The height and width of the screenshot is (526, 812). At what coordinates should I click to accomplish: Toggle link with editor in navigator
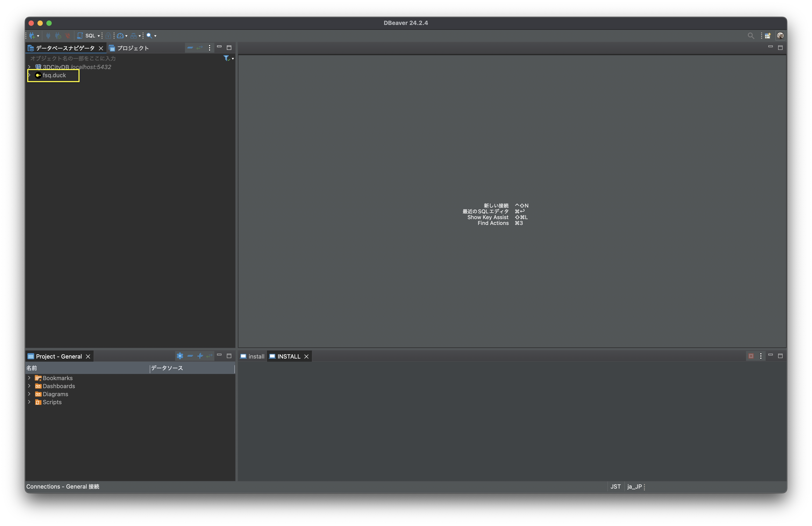(200, 48)
